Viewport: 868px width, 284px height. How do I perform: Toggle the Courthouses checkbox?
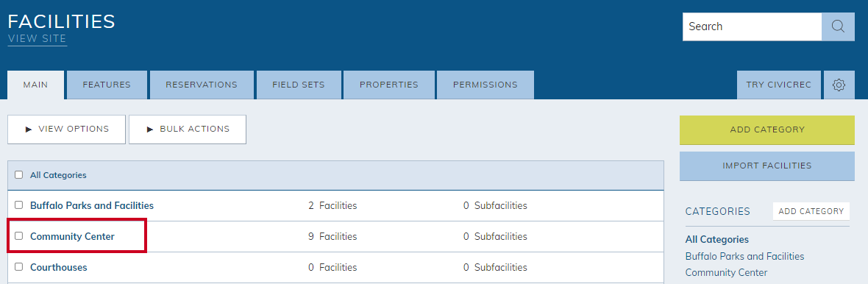click(x=19, y=267)
